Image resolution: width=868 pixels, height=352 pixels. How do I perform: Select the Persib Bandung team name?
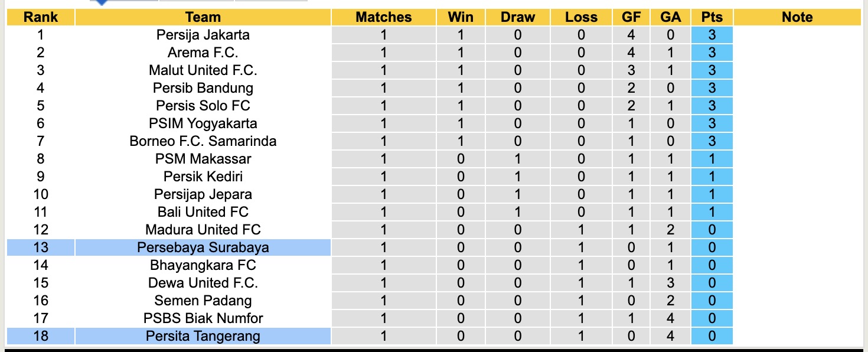pos(203,88)
